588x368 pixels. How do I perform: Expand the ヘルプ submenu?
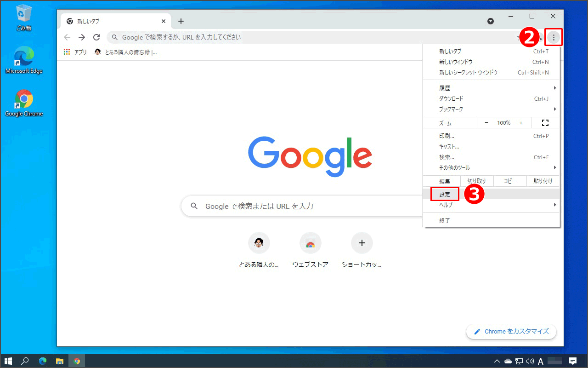(x=491, y=205)
